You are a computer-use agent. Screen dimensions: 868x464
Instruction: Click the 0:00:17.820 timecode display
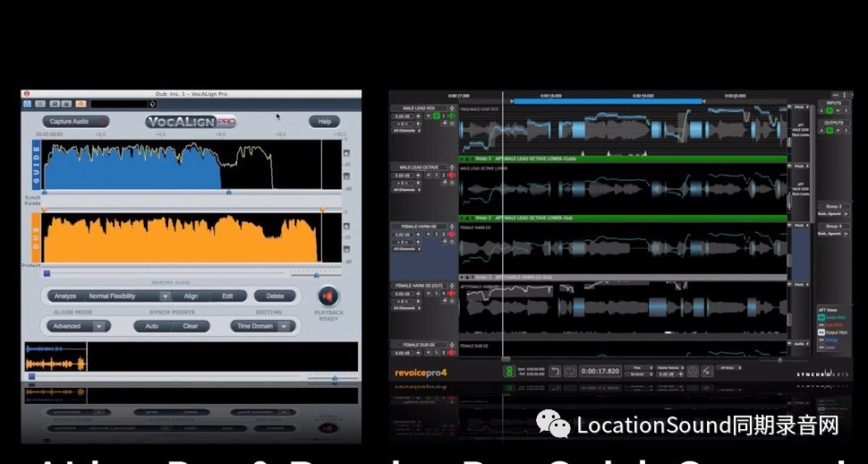(x=600, y=371)
